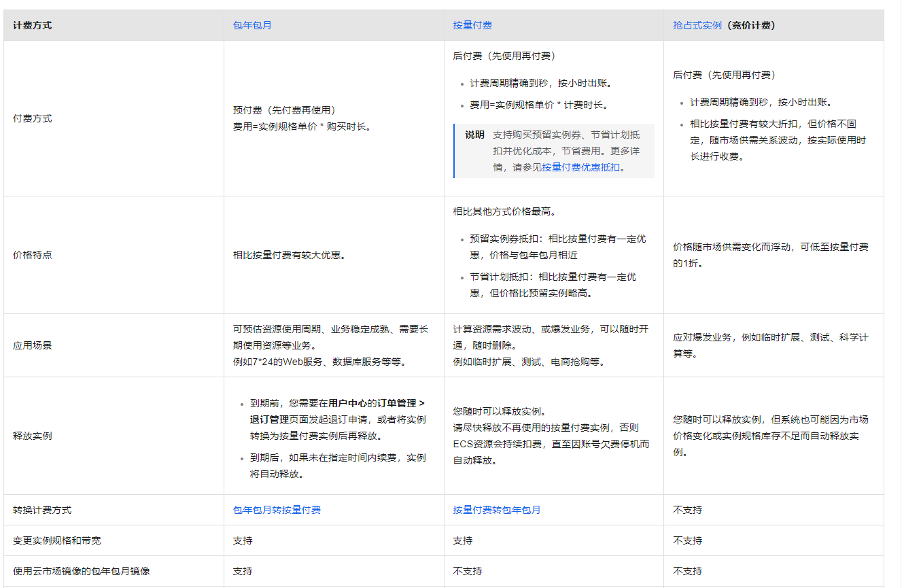
Task: Click the 到期后 bullet paragraph
Action: point(338,466)
